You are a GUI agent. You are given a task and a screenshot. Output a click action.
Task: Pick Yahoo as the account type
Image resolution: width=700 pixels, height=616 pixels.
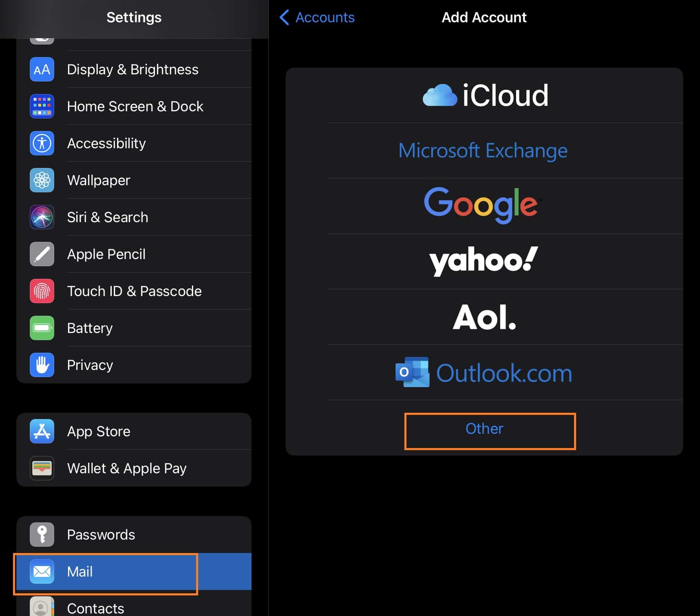(x=483, y=261)
